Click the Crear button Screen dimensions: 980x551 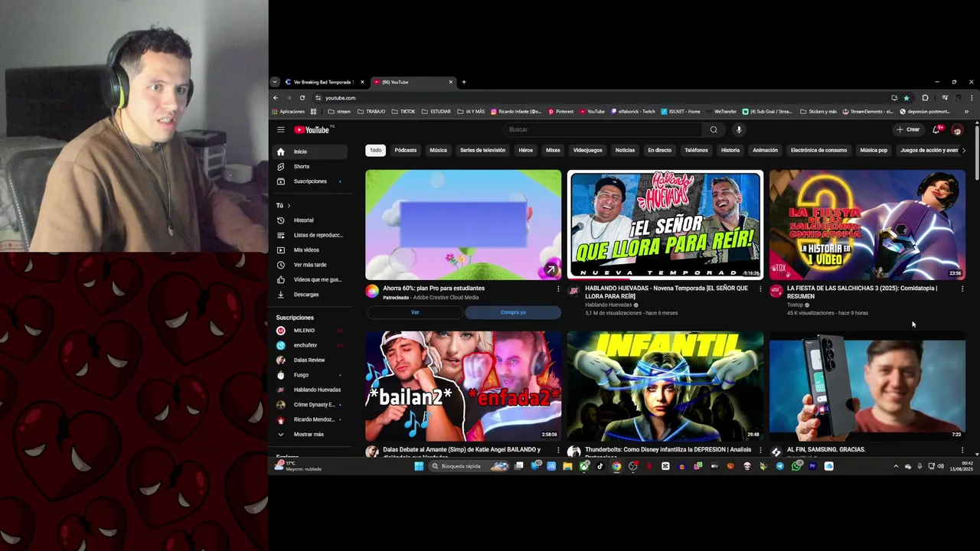pyautogui.click(x=909, y=129)
